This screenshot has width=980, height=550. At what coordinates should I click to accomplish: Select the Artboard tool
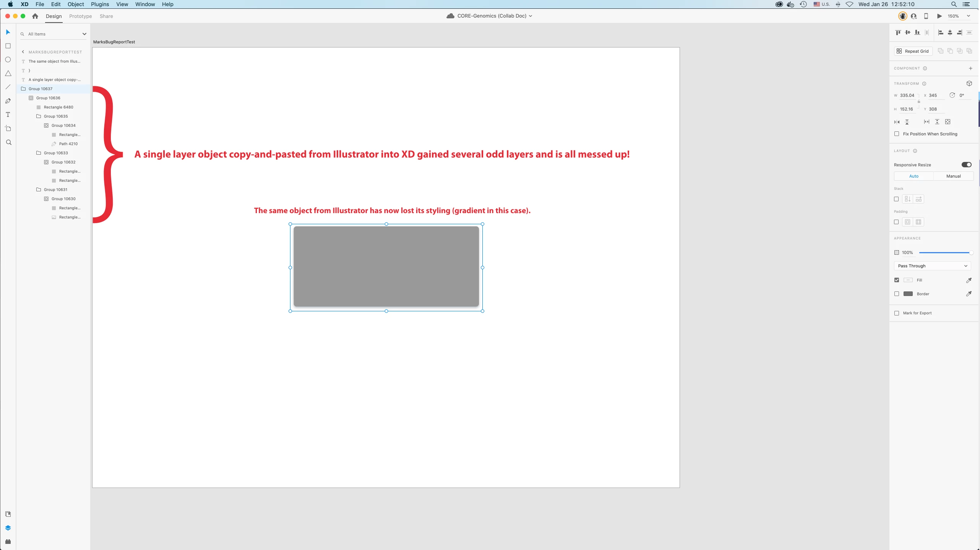tap(8, 128)
